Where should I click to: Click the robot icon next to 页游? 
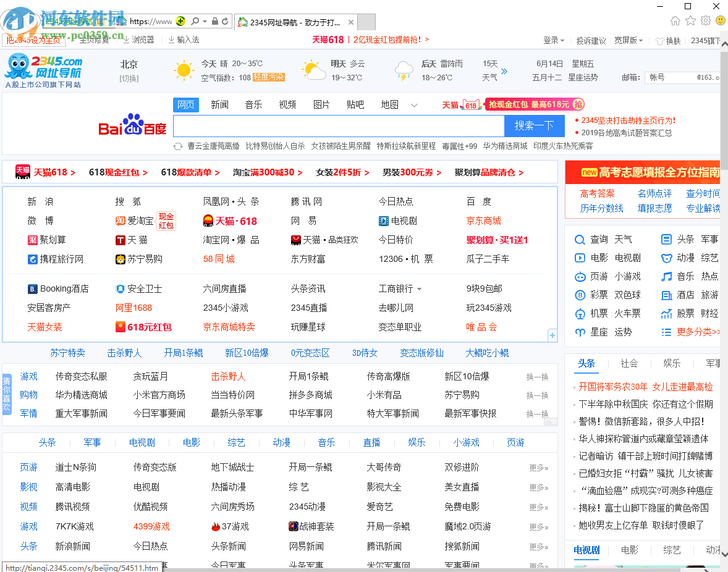coord(579,276)
